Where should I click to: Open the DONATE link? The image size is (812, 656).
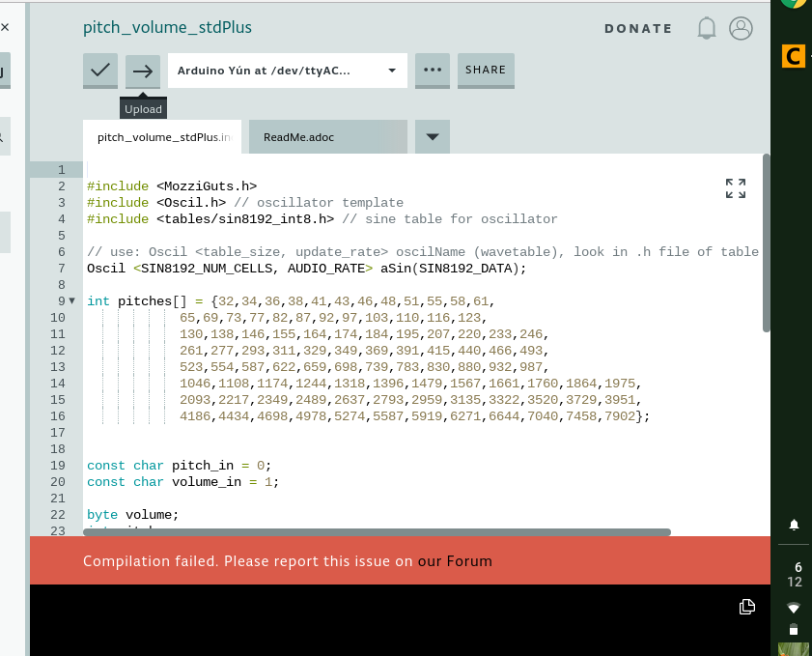[637, 28]
